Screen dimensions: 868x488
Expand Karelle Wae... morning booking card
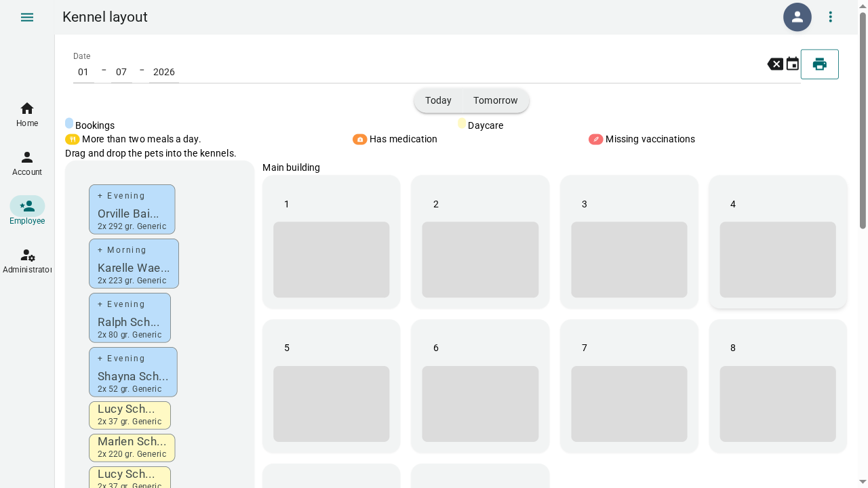click(x=134, y=264)
